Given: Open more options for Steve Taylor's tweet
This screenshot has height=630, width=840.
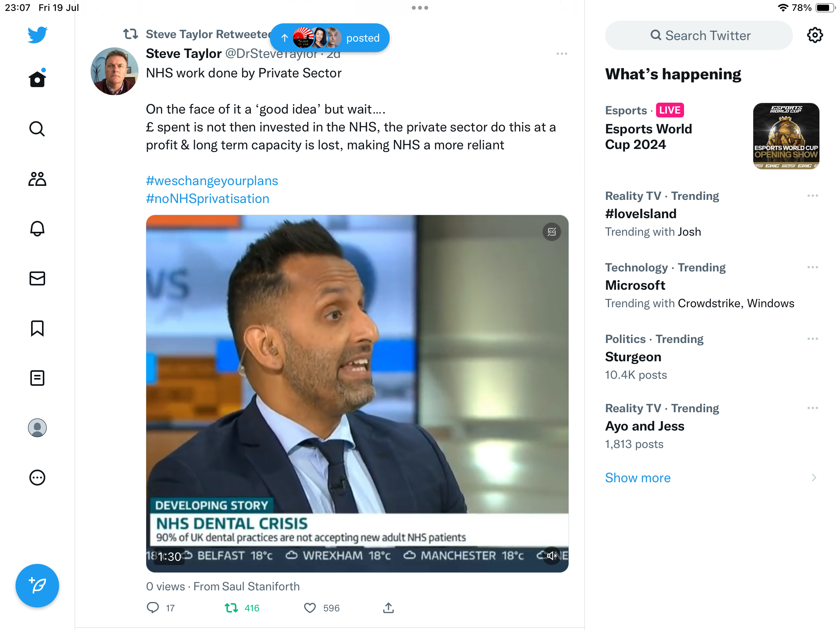Looking at the screenshot, I should (x=562, y=54).
